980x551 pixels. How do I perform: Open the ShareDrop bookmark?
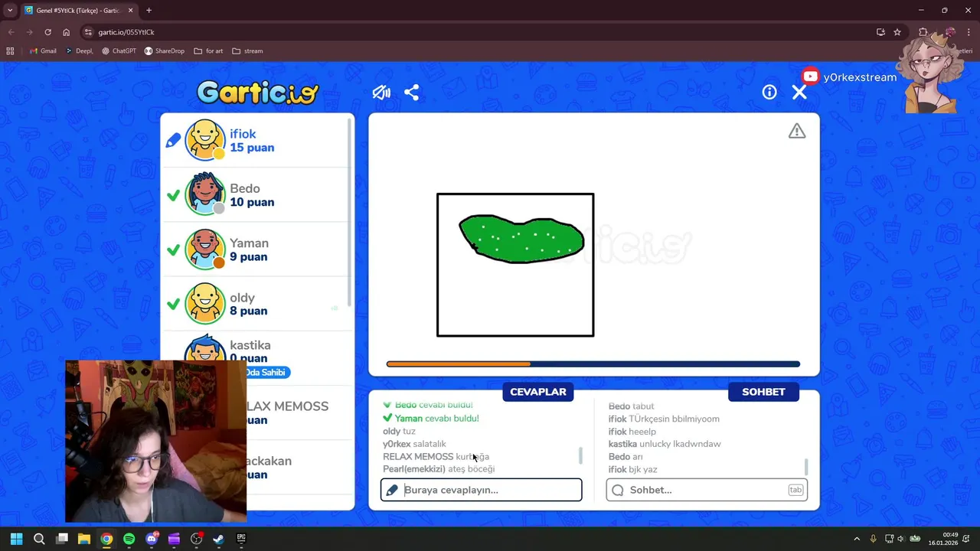click(164, 51)
